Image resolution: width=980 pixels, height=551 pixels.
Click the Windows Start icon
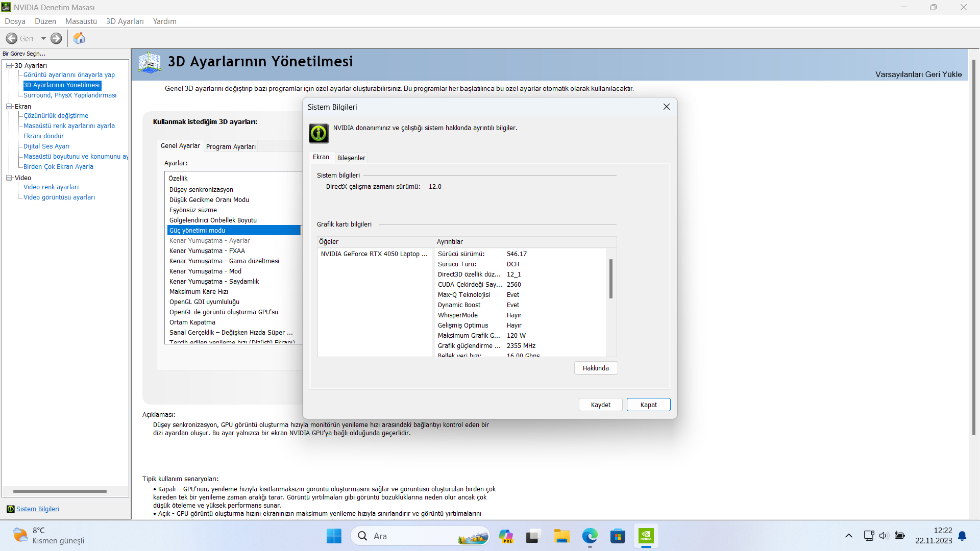click(334, 536)
